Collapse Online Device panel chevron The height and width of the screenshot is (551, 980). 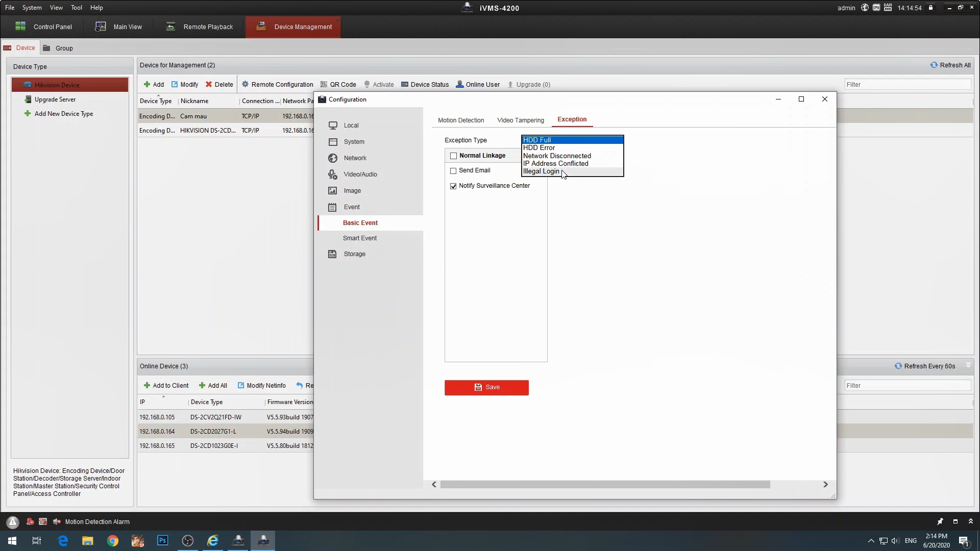click(x=968, y=365)
